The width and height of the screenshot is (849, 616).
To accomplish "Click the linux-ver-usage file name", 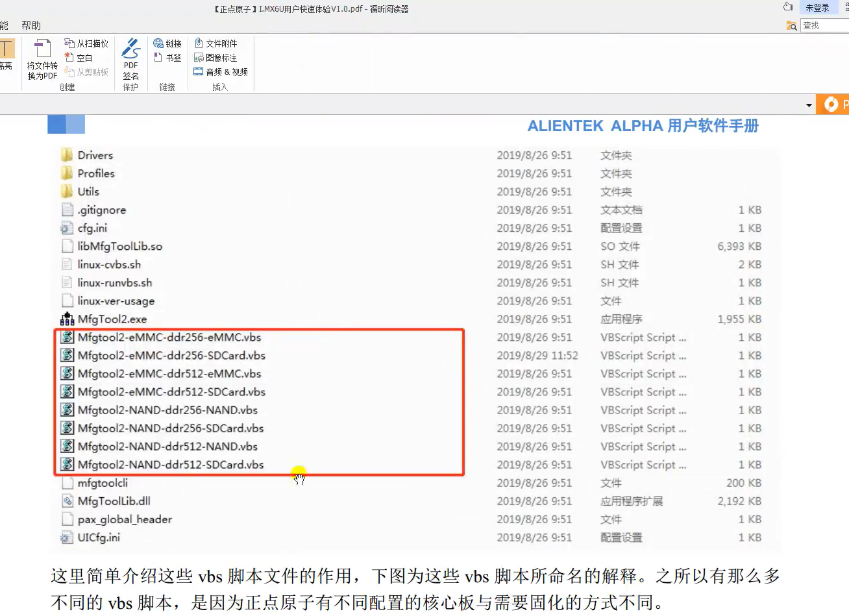I will 116,301.
